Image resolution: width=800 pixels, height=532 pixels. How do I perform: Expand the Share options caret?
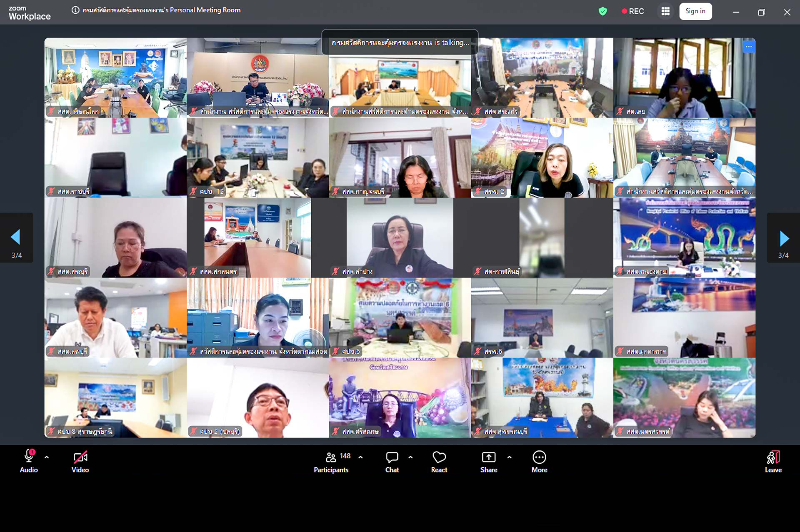pyautogui.click(x=509, y=457)
